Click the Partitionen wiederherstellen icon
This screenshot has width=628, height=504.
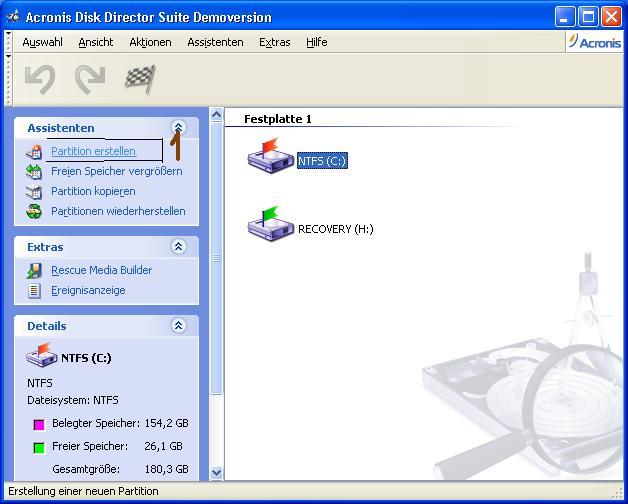34,211
